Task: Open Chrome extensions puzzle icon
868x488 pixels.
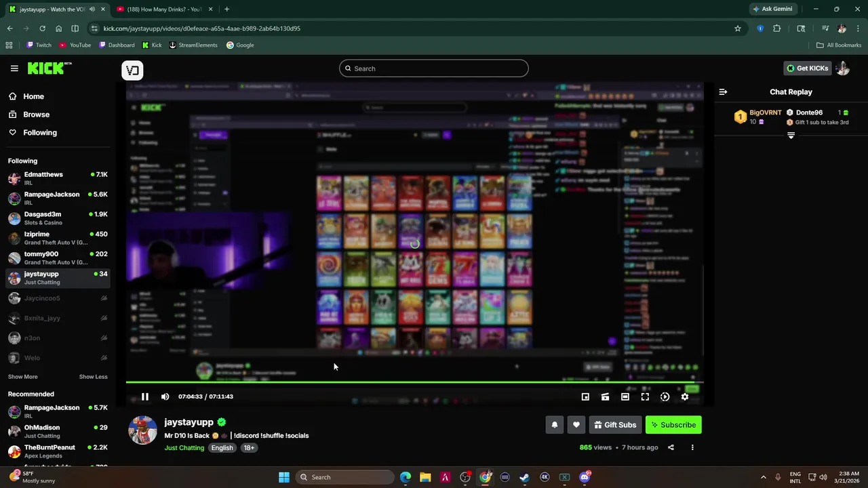Action: pos(777,28)
